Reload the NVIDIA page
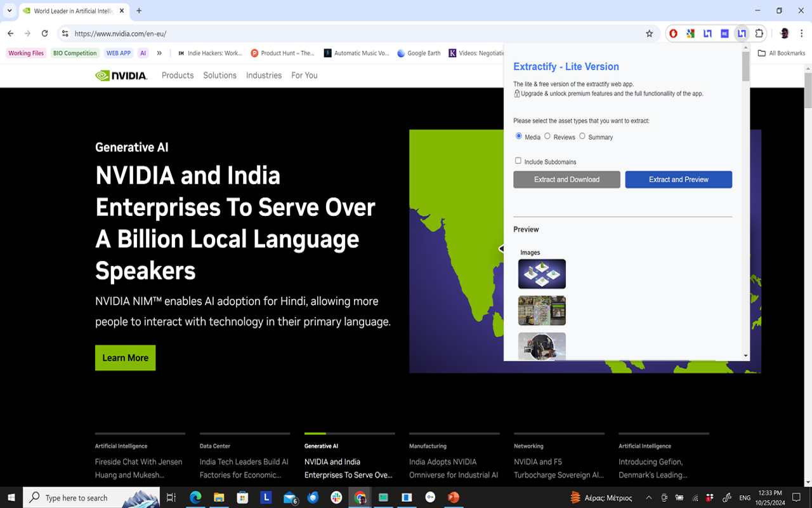Screen dimensions: 812x508 tap(44, 34)
